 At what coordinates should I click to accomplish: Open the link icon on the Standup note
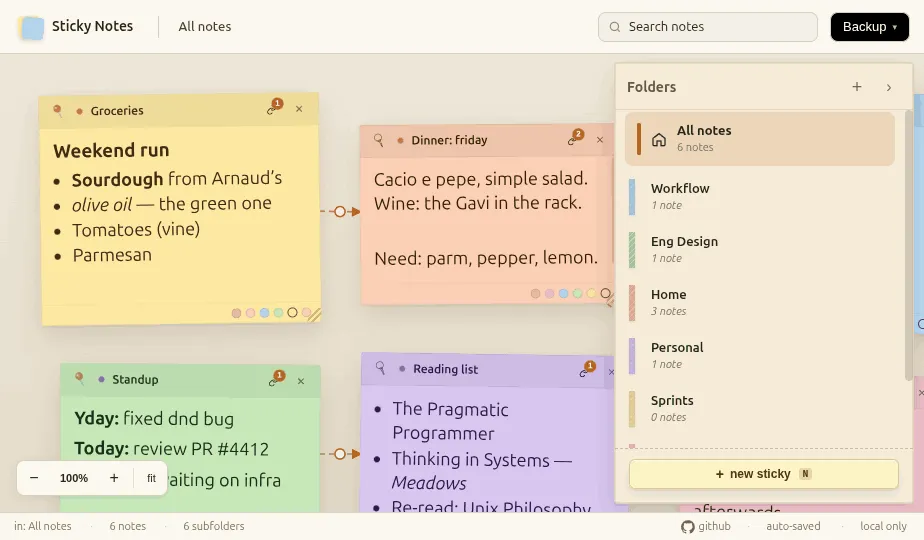point(275,380)
